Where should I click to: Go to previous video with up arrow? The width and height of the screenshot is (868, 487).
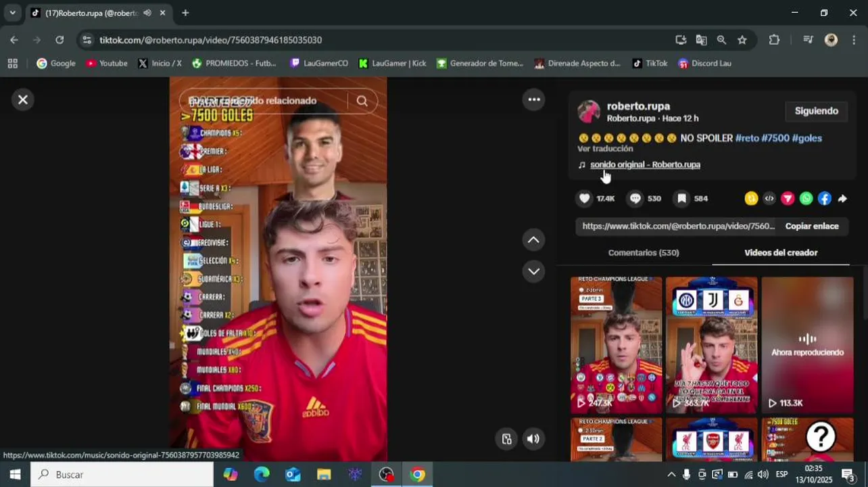click(533, 240)
